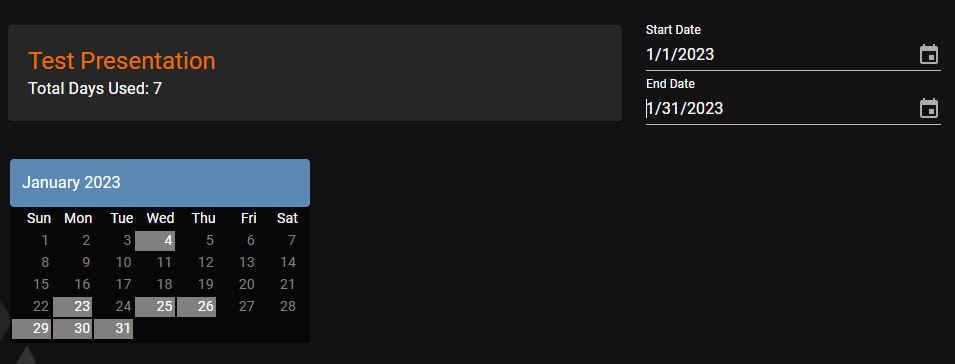The height and width of the screenshot is (364, 955).
Task: Open the Start Date calendar picker icon
Action: 928,54
